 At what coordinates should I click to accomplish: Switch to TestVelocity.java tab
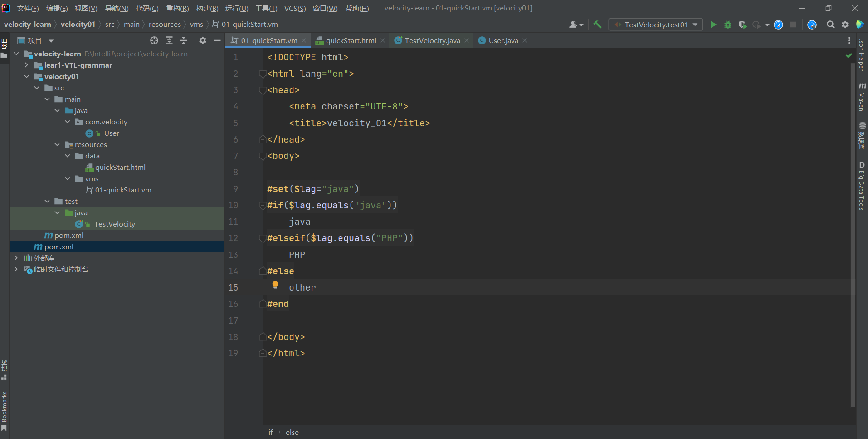tap(432, 40)
